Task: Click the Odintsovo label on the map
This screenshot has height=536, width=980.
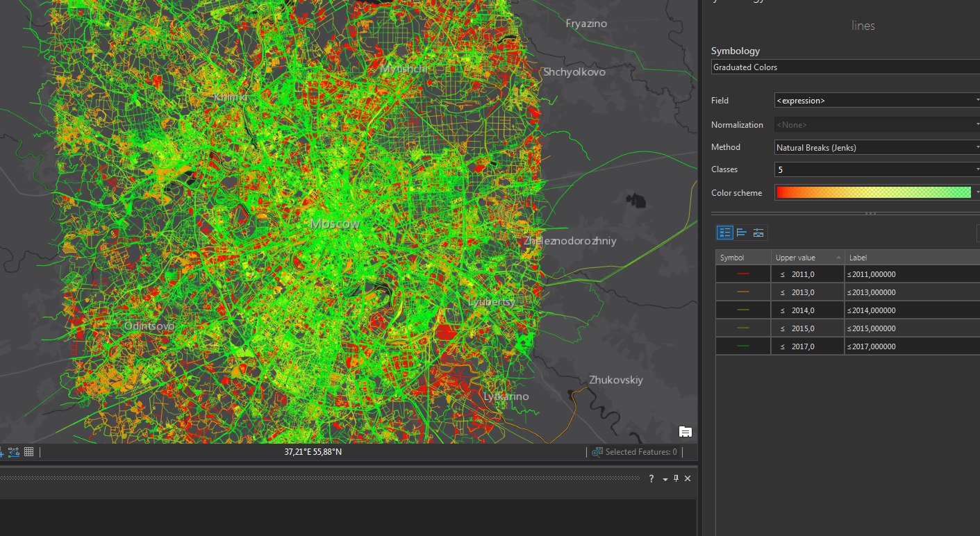Action: 149,326
